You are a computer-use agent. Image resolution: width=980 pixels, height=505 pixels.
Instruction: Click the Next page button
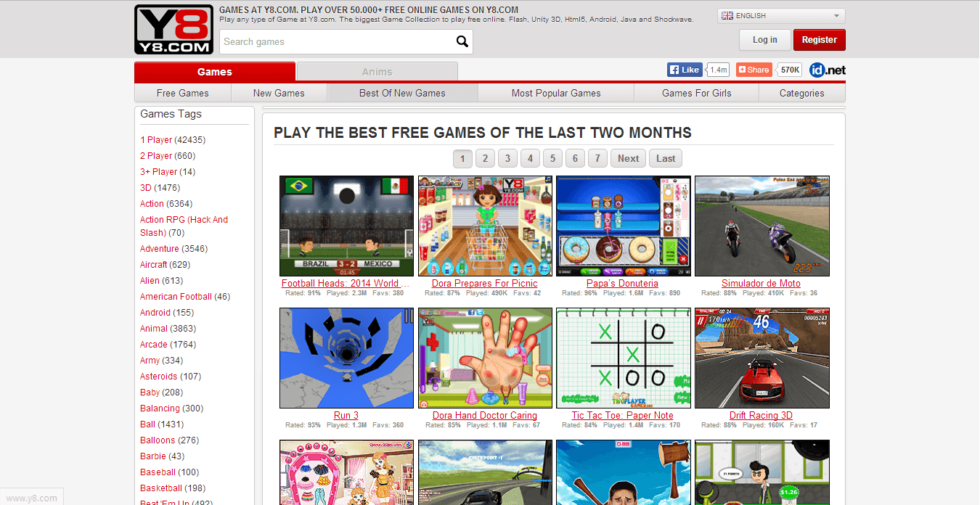coord(628,158)
